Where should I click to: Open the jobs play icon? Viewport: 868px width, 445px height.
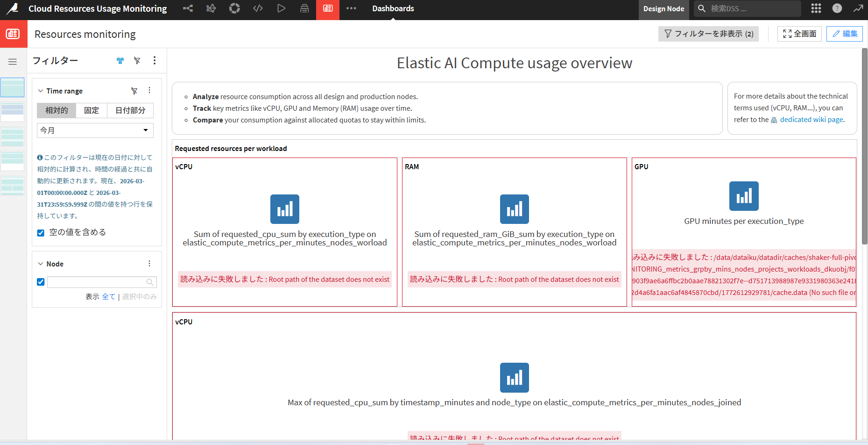pos(281,8)
